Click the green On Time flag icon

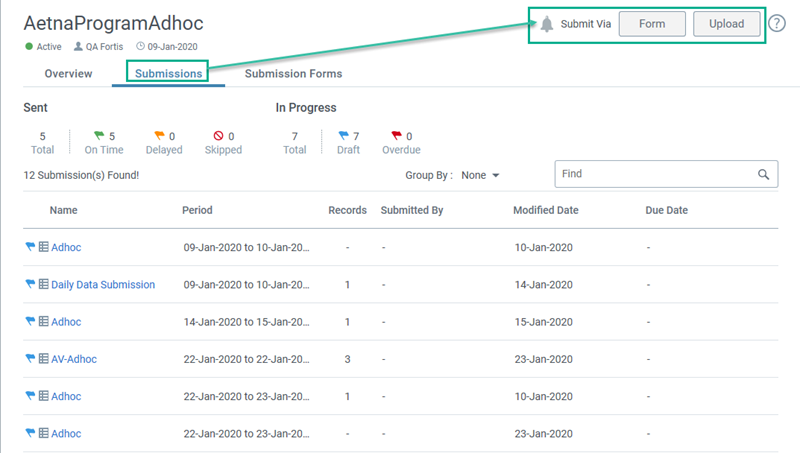[x=99, y=136]
